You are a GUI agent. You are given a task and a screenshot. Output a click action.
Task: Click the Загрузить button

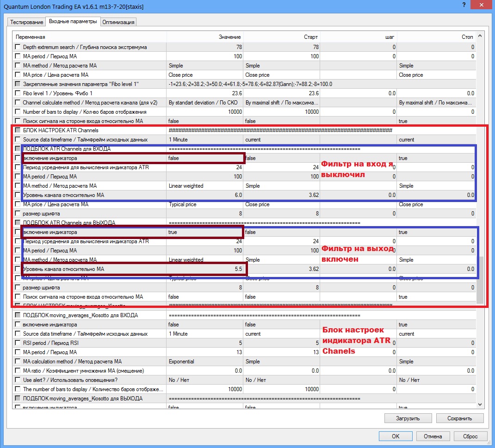click(x=408, y=418)
